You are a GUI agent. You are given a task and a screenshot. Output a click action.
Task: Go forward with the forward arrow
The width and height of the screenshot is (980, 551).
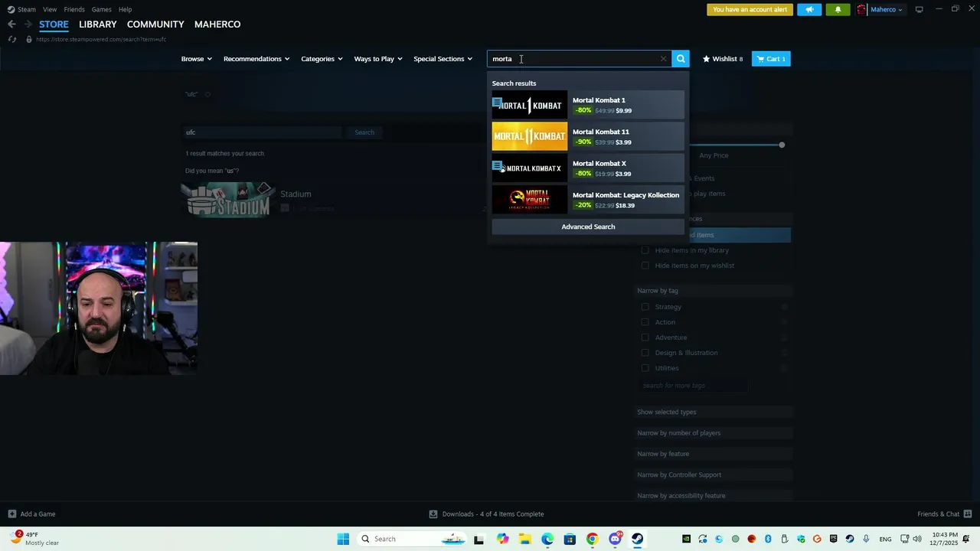pos(28,24)
